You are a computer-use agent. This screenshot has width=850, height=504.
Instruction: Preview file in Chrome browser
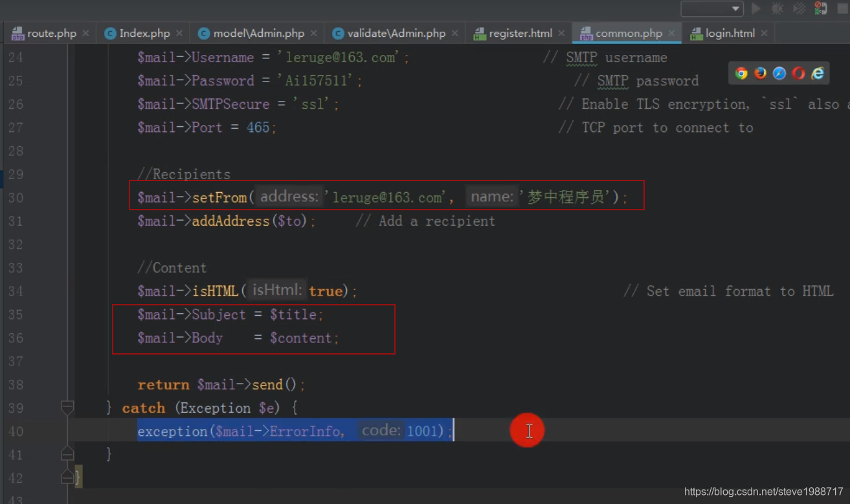click(x=741, y=73)
